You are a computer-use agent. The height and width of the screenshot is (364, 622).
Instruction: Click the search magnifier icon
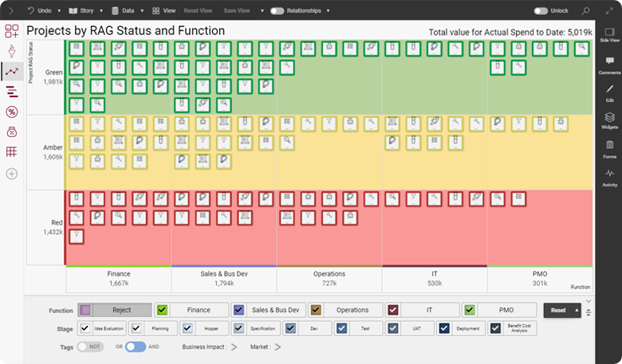coord(586,11)
